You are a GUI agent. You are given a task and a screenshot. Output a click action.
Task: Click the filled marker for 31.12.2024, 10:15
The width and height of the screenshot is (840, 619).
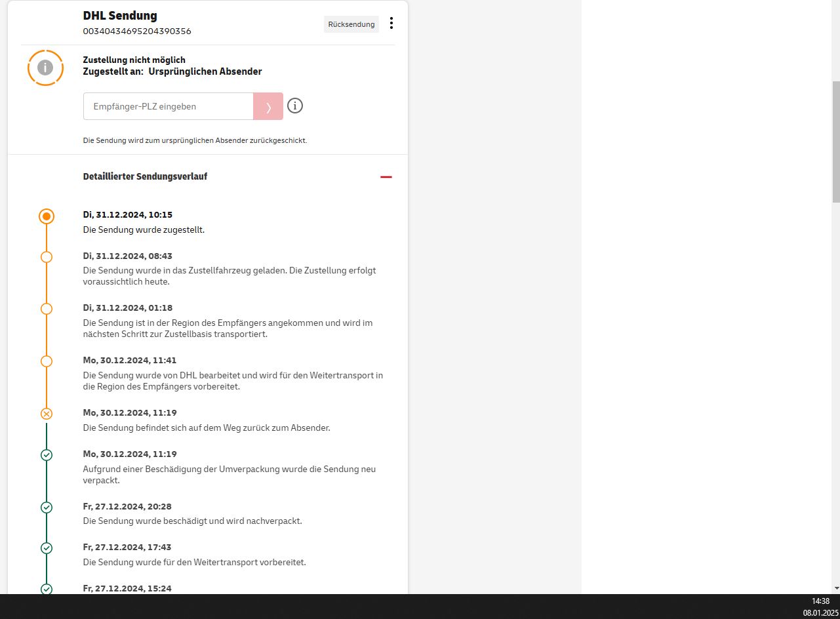[47, 216]
